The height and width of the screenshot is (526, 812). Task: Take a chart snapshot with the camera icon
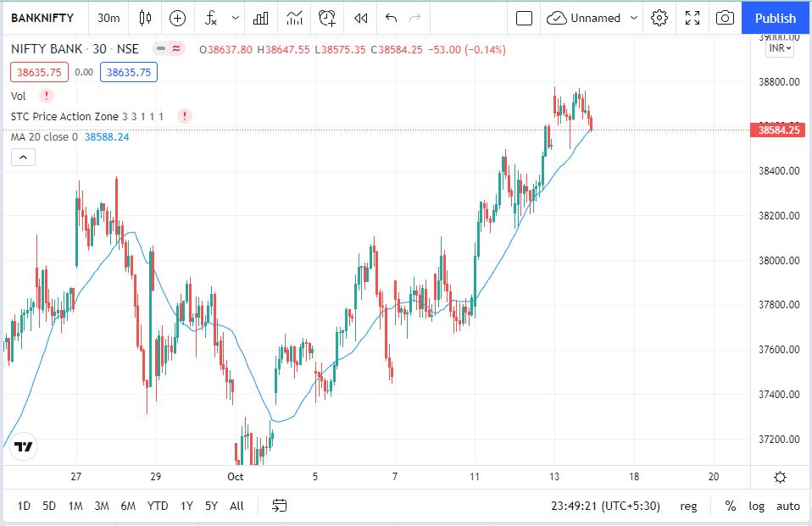click(x=725, y=18)
